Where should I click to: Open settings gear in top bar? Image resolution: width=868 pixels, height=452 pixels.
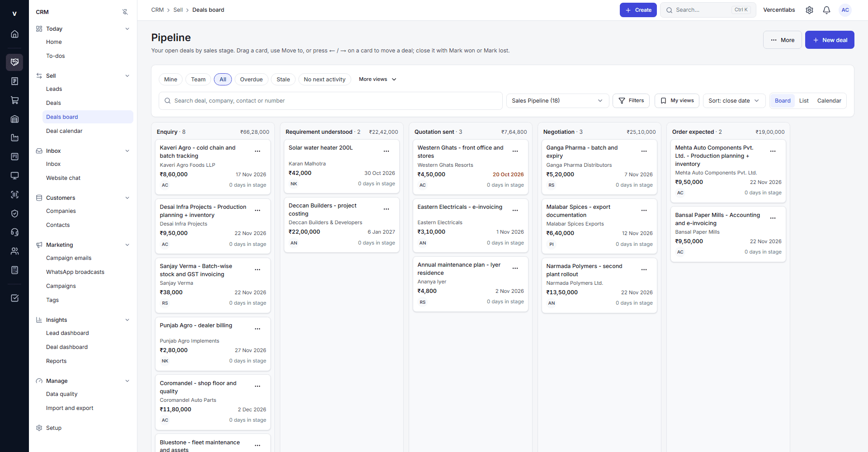click(809, 10)
